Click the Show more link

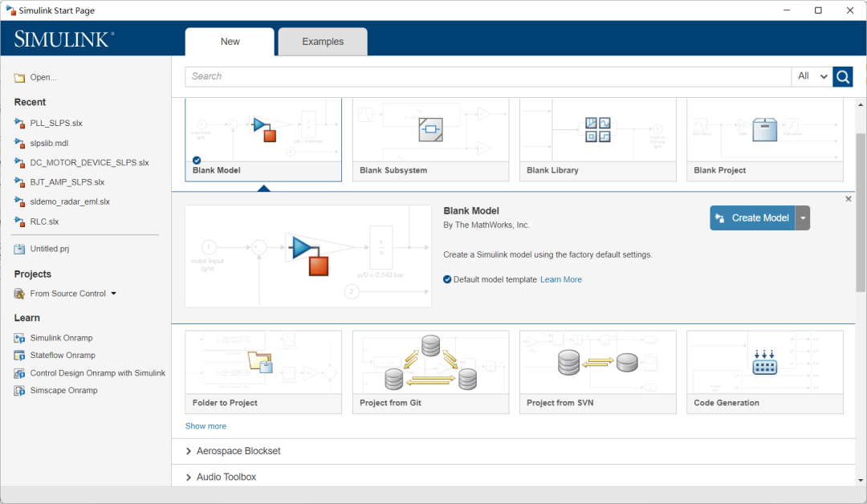pos(206,426)
